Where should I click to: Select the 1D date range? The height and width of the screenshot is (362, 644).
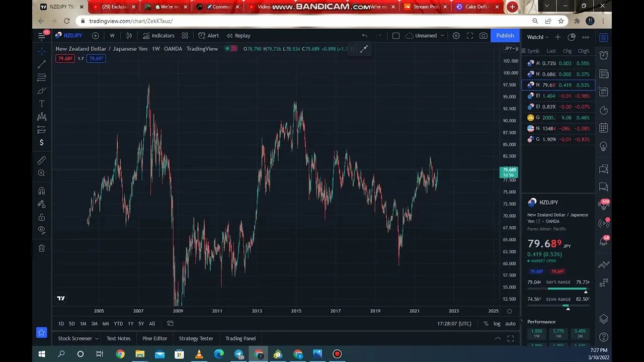[61, 324]
